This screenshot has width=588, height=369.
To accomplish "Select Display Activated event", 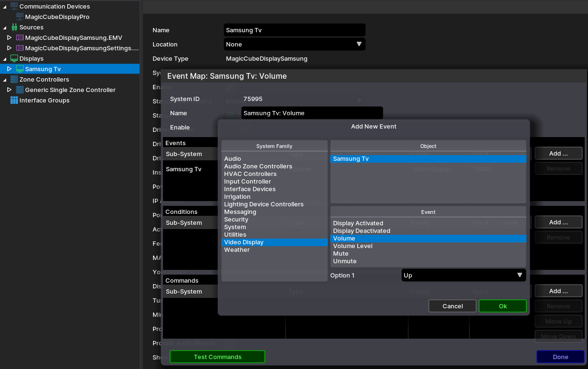I will [x=428, y=223].
